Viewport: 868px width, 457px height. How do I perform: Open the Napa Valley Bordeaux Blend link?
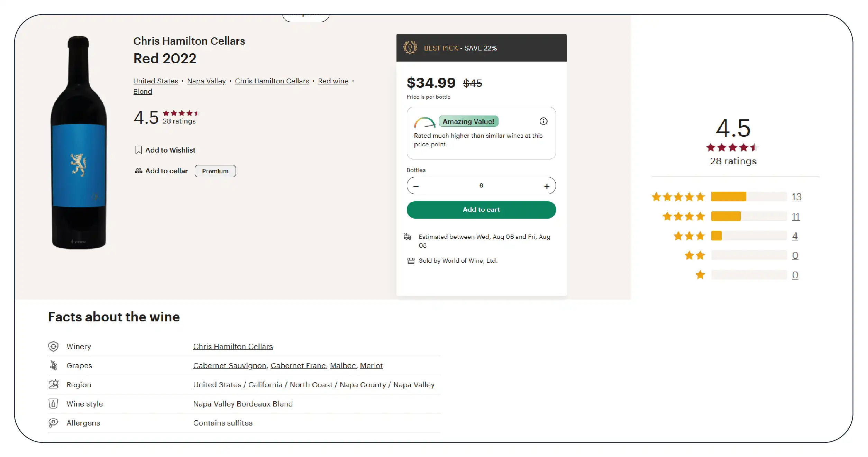pyautogui.click(x=243, y=404)
